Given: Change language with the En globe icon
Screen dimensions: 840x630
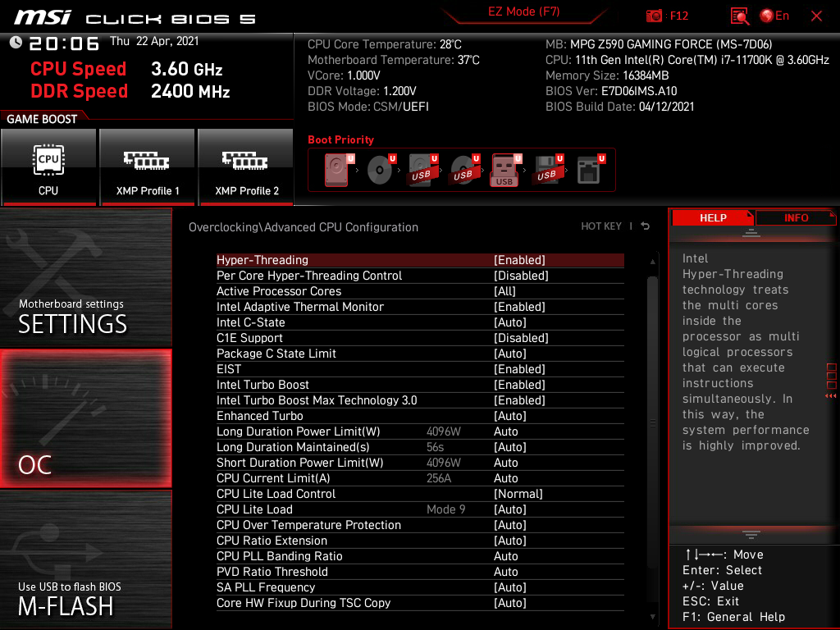Looking at the screenshot, I should click(774, 16).
